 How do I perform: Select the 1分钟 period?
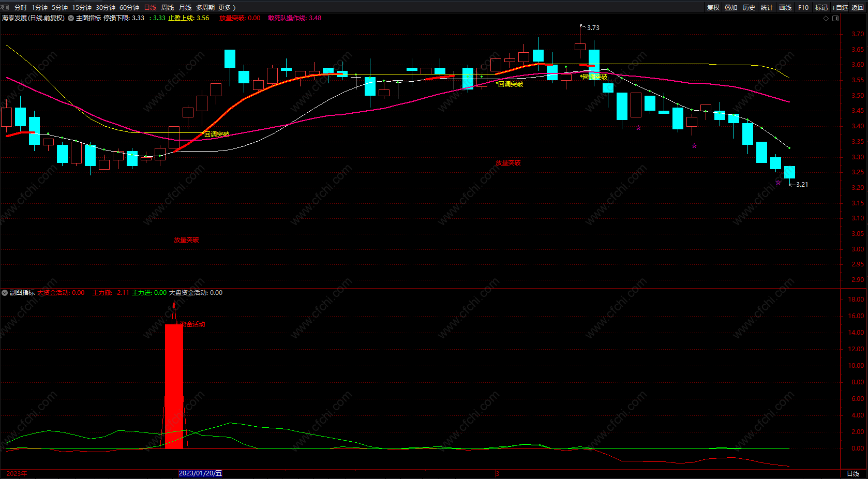pyautogui.click(x=39, y=8)
